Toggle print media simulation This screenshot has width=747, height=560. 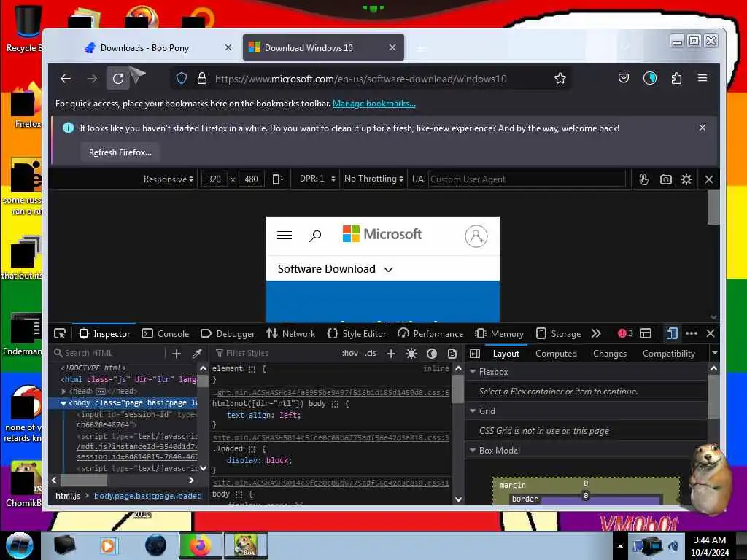point(452,354)
